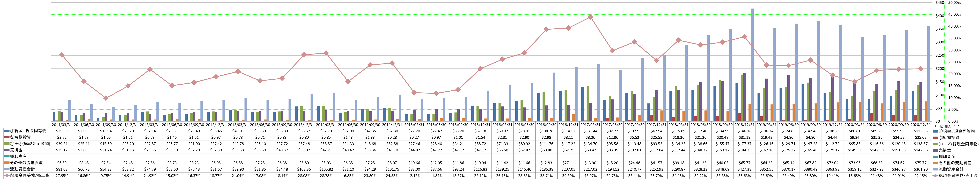
Task: Select the 43.97% ratio cell for 2017/03/31
Action: click(x=590, y=175)
